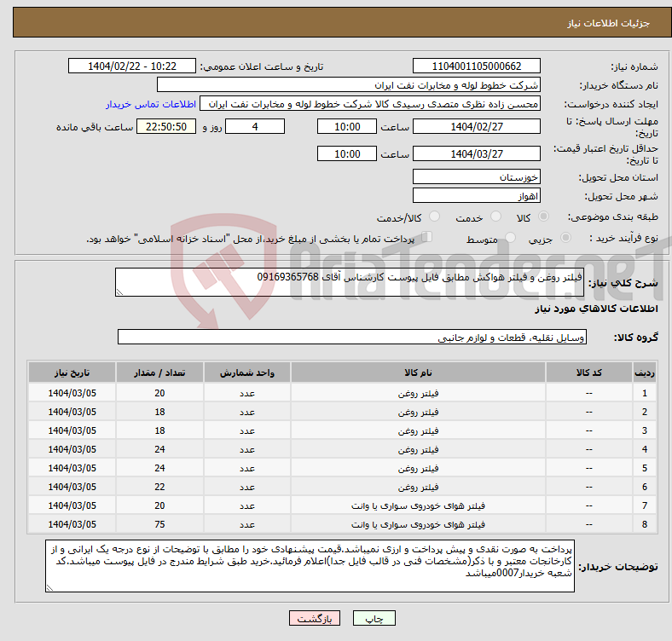Click the نام کالا column header
The image size is (672, 641).
418,372
